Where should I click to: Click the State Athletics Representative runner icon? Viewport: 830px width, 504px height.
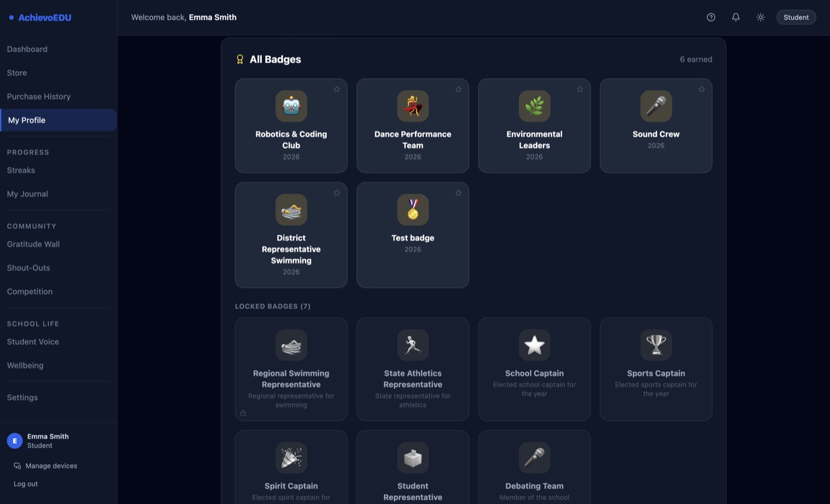pos(413,345)
